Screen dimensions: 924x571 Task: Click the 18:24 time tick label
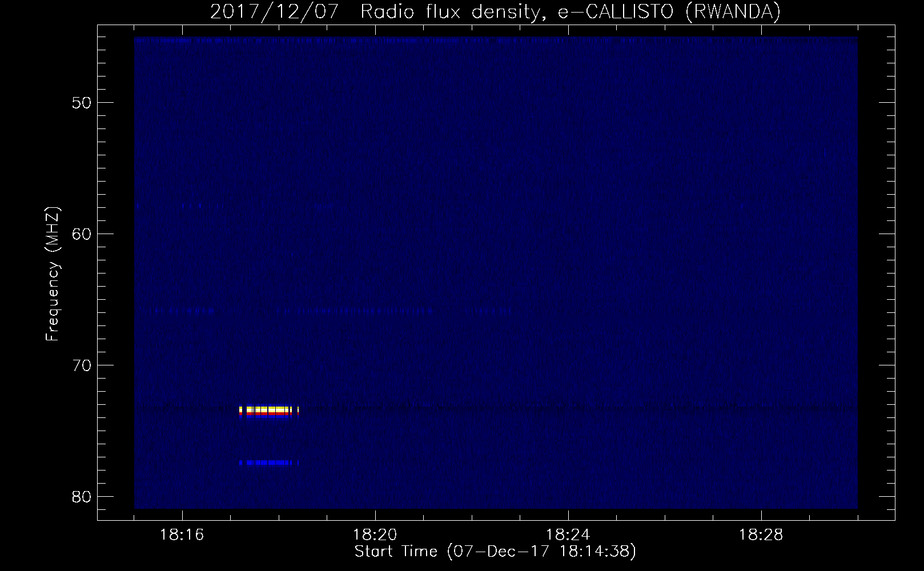coord(568,535)
